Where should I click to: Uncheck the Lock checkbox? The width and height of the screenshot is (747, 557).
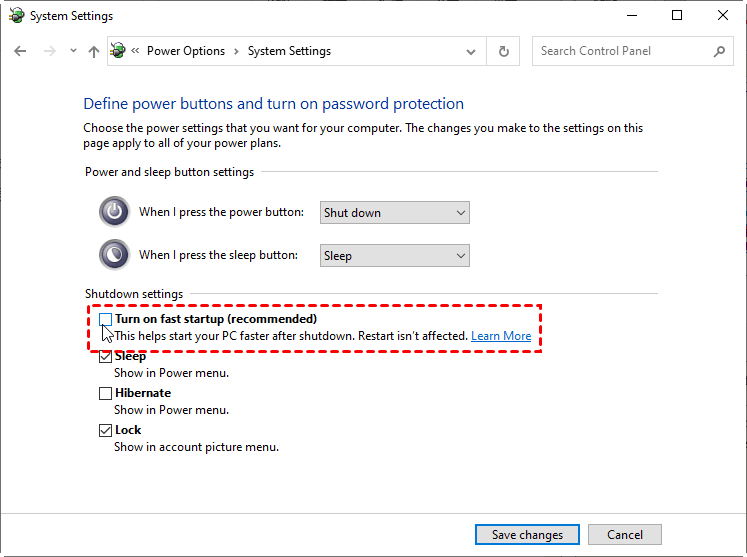click(x=106, y=431)
